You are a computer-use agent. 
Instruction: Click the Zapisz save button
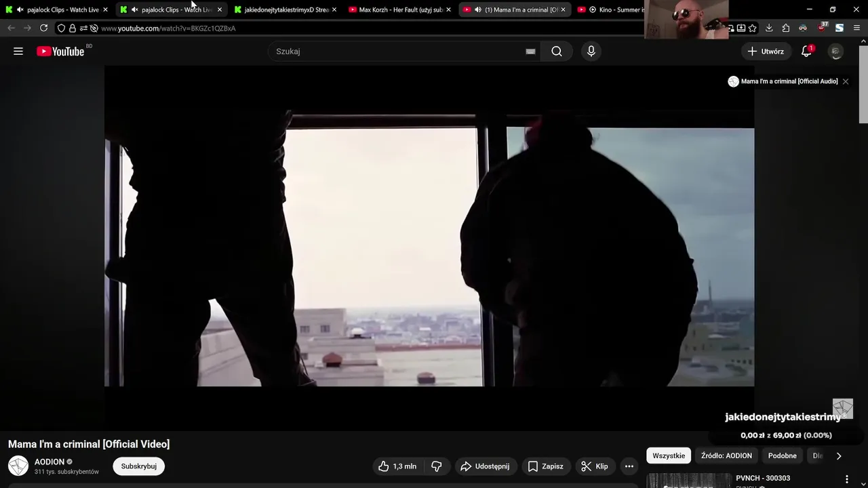click(x=546, y=466)
